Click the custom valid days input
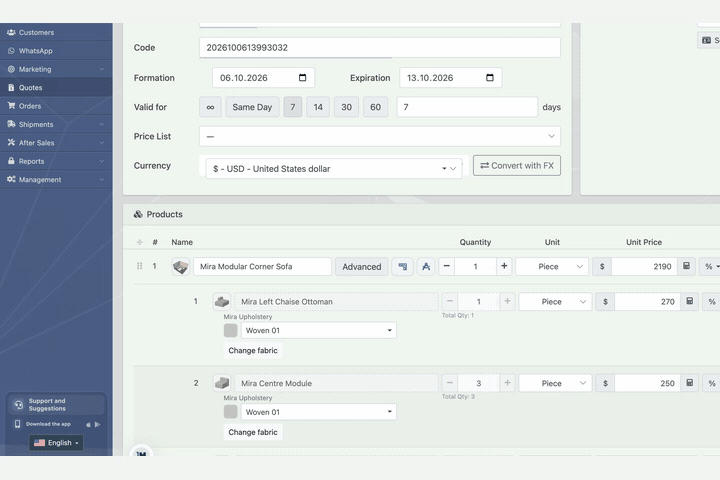 point(467,107)
